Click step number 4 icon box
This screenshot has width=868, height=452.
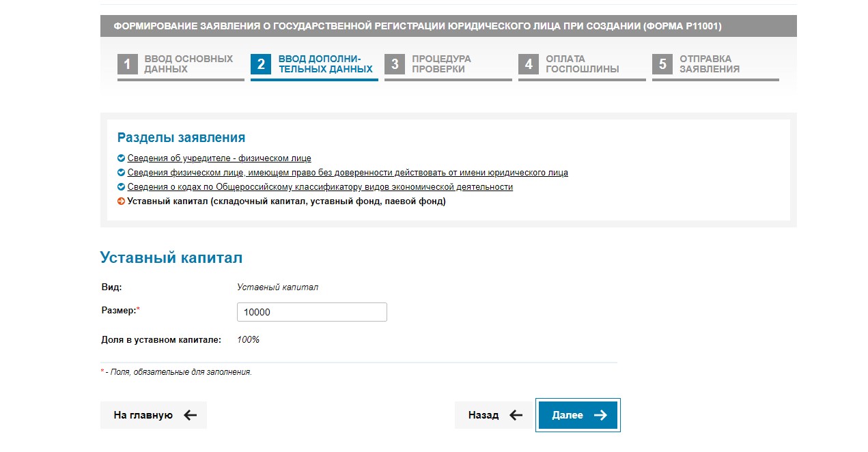(x=529, y=64)
